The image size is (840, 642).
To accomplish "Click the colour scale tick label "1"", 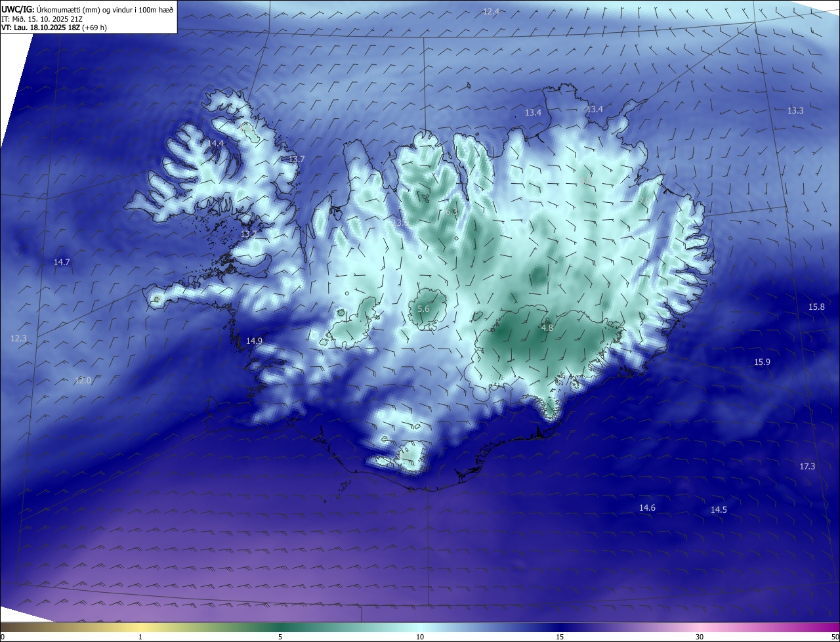I will click(140, 637).
